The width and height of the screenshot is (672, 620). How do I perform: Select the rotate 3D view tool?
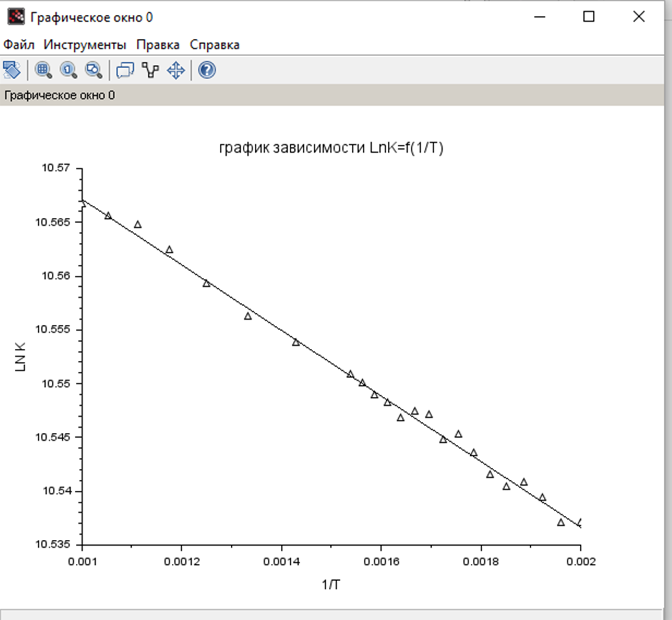pyautogui.click(x=11, y=70)
